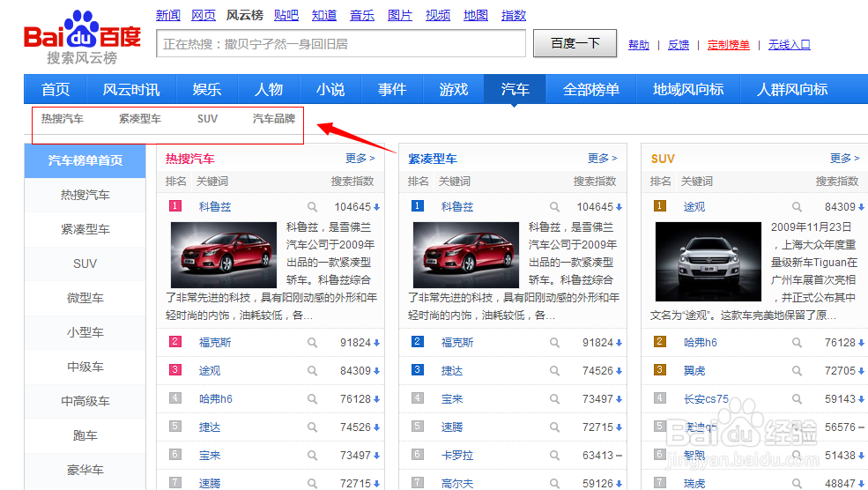The height and width of the screenshot is (490, 868).
Task: Select 紧凑型车 in sub-navigation bar
Action: 140,118
